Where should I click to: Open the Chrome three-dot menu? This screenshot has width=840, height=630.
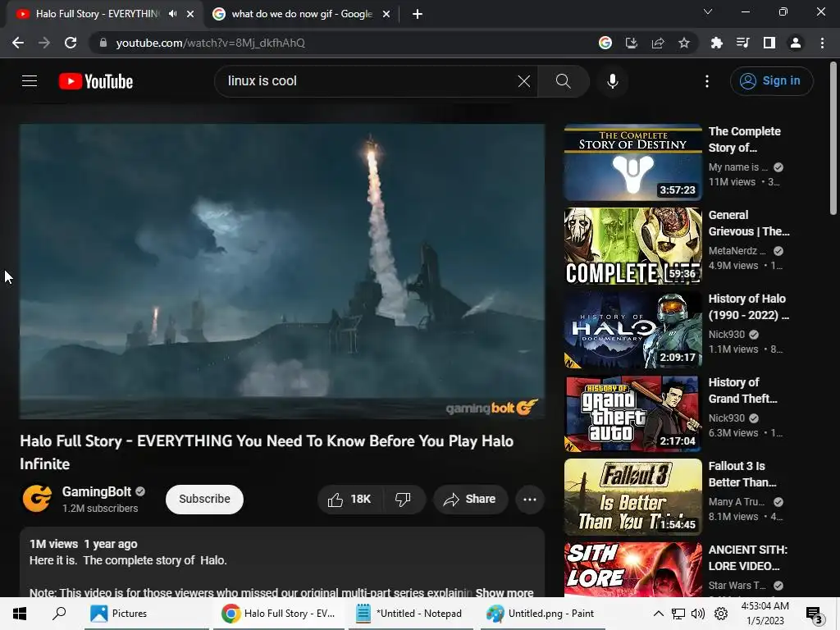[822, 43]
